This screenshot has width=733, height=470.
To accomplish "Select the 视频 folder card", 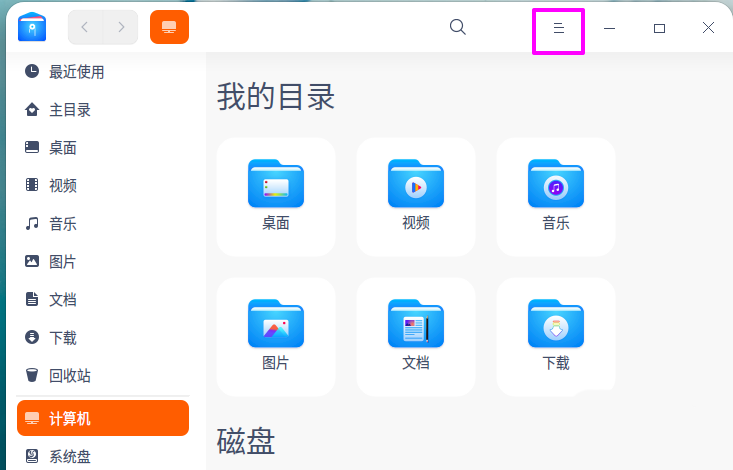I will pyautogui.click(x=416, y=197).
